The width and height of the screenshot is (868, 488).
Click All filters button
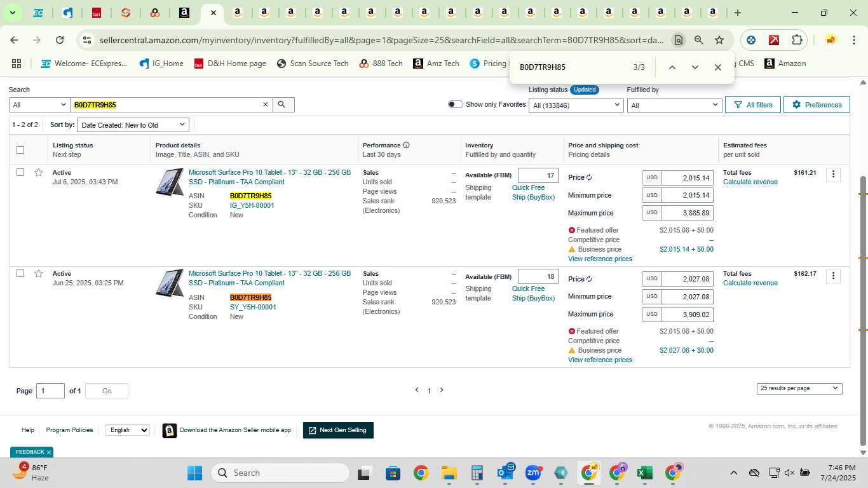tap(752, 105)
